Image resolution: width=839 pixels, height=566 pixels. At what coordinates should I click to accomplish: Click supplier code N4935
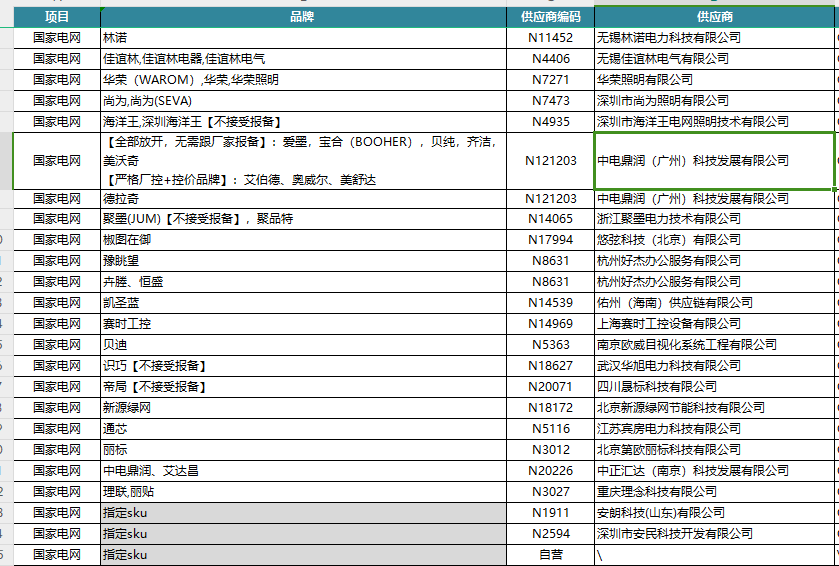[551, 121]
